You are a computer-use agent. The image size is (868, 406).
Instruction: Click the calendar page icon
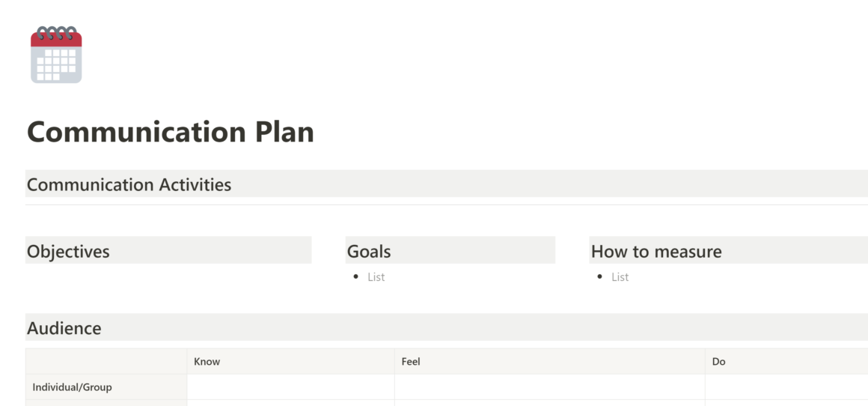[x=56, y=54]
